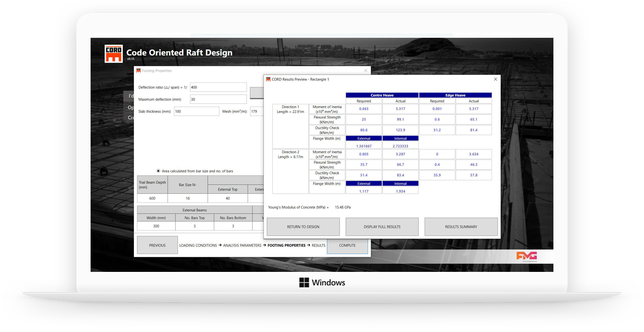
Task: Click the flange width value 1.117
Action: pyautogui.click(x=364, y=191)
